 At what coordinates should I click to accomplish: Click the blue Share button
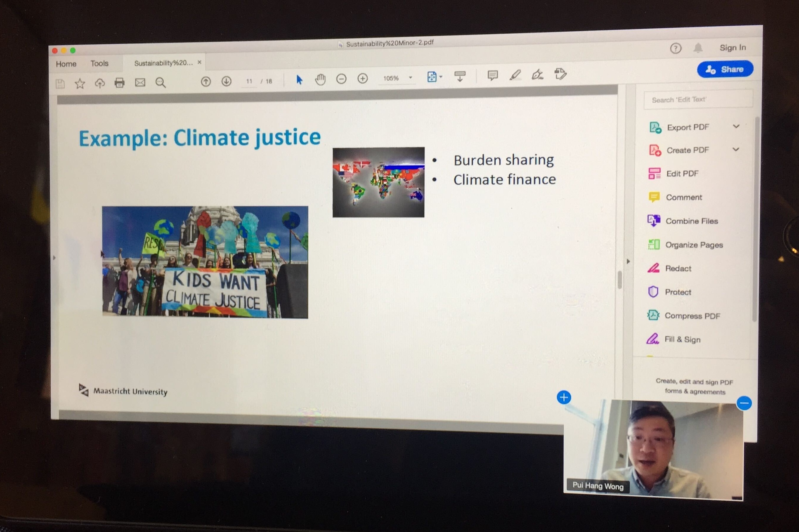coord(725,69)
